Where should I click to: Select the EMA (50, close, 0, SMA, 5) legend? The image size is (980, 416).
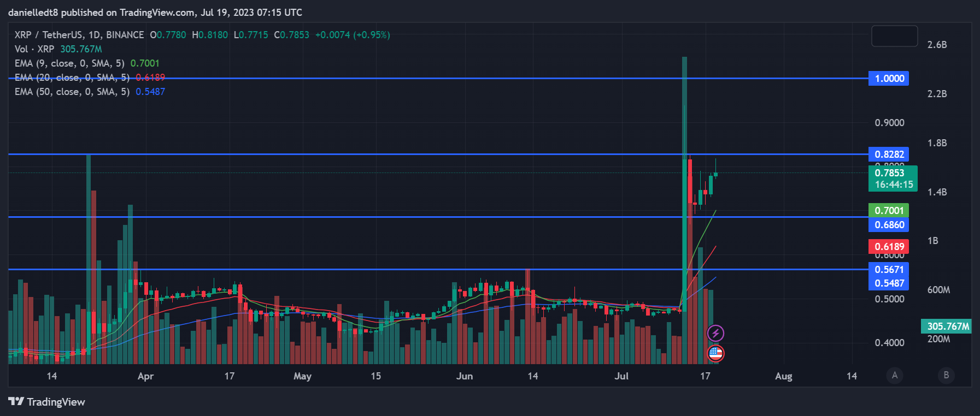(90, 92)
